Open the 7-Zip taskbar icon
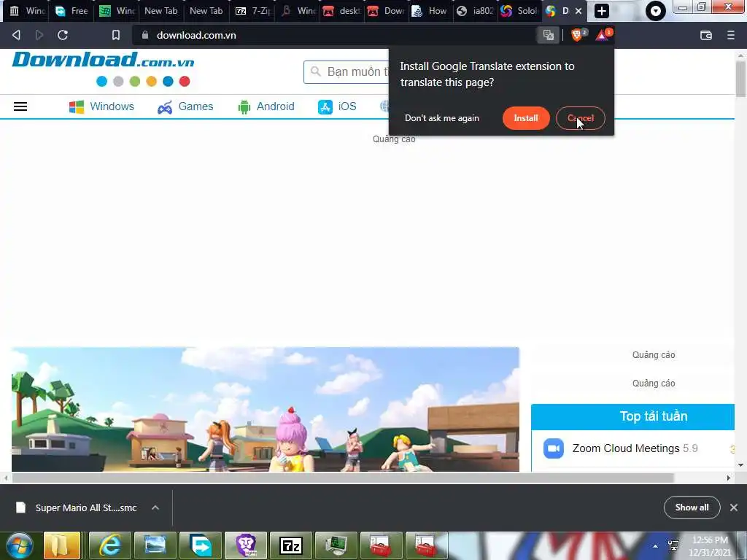The image size is (747, 560). (290, 545)
